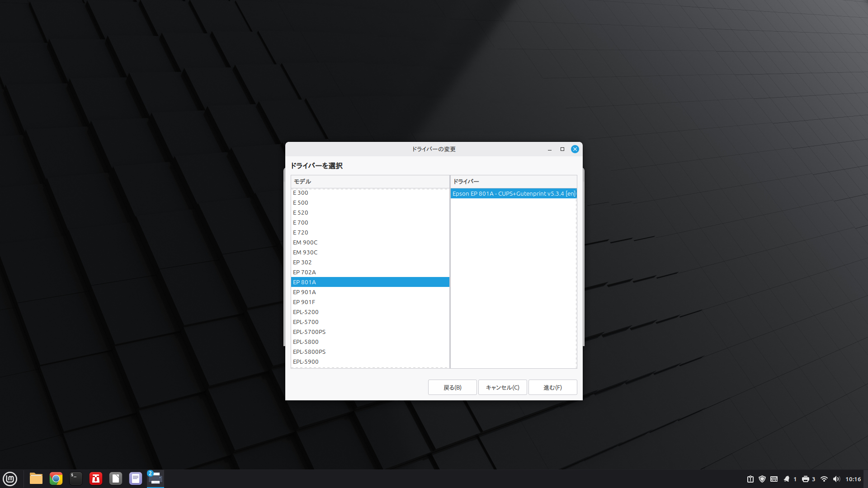Click the volume speaker tray icon
Image resolution: width=868 pixels, height=488 pixels.
coord(836,479)
